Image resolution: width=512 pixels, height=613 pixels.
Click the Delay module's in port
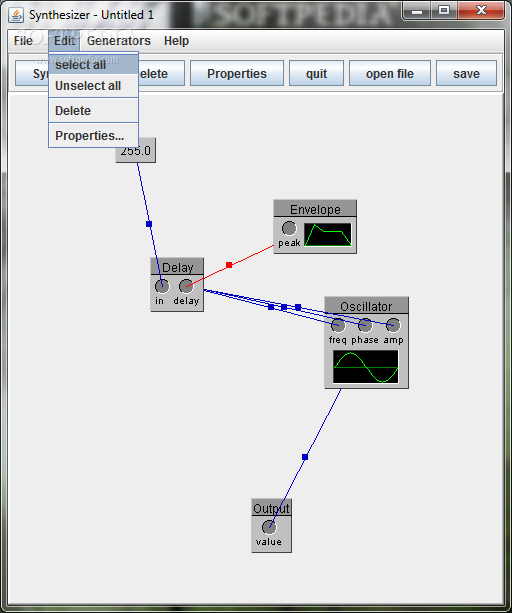click(x=162, y=286)
